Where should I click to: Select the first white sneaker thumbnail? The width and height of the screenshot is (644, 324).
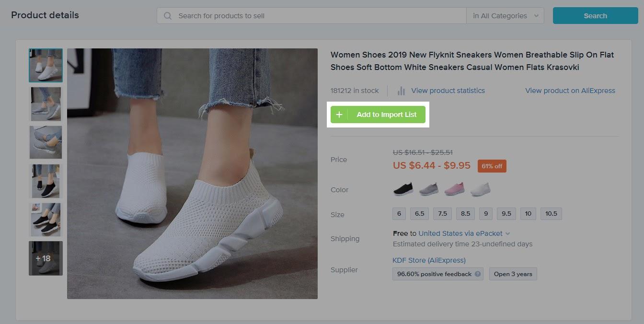pos(46,65)
